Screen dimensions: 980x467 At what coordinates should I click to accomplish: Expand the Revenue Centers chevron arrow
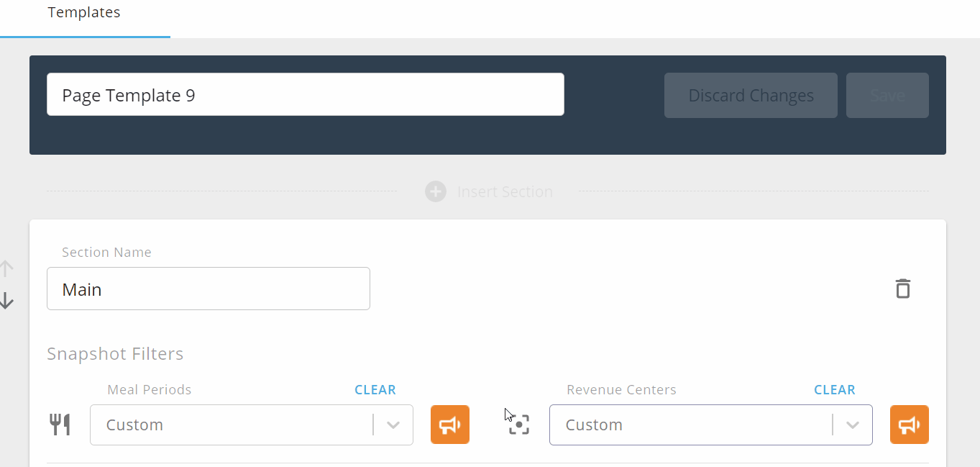(853, 425)
